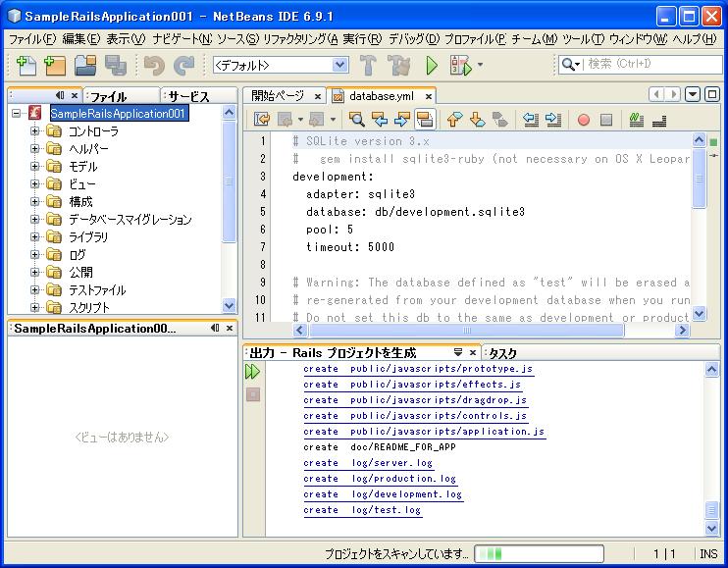The image size is (728, 568).
Task: Open the 編集(E) menu
Action: pyautogui.click(x=80, y=39)
